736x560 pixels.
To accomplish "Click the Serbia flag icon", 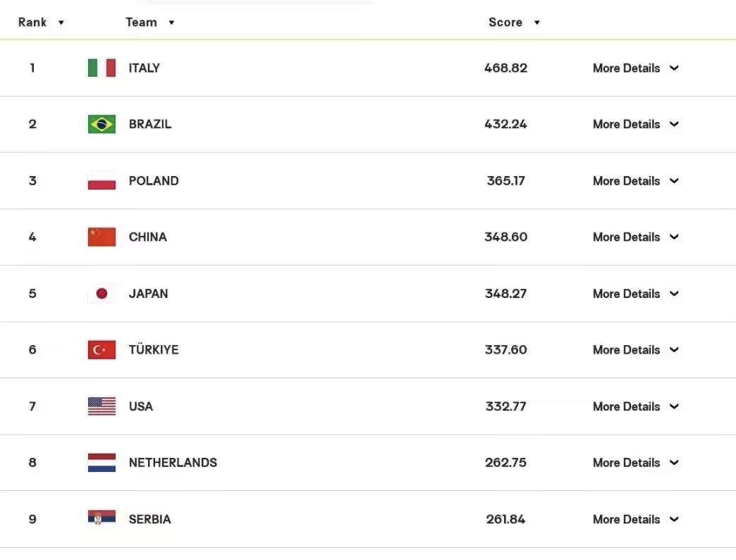I will click(x=102, y=518).
